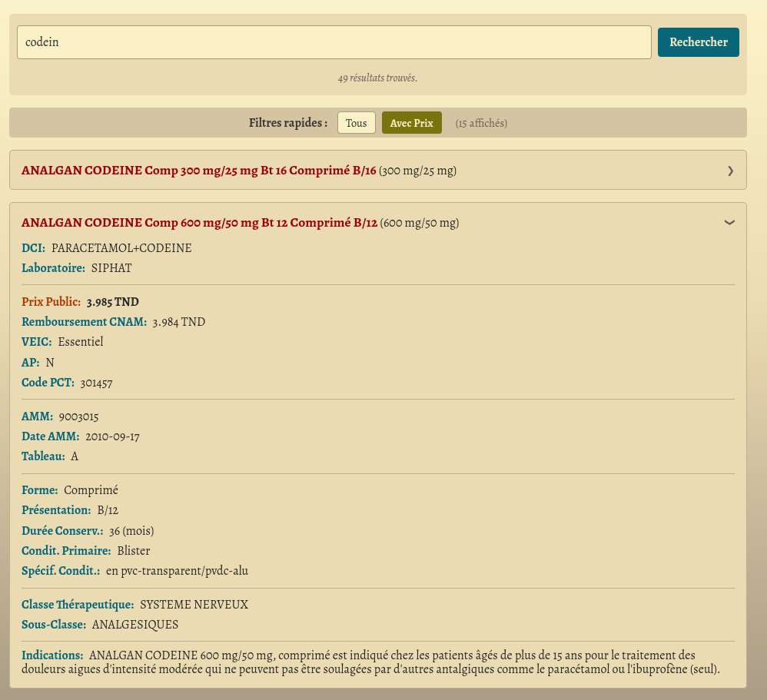The width and height of the screenshot is (767, 700).
Task: Click the AMM number "9003015"
Action: click(78, 416)
